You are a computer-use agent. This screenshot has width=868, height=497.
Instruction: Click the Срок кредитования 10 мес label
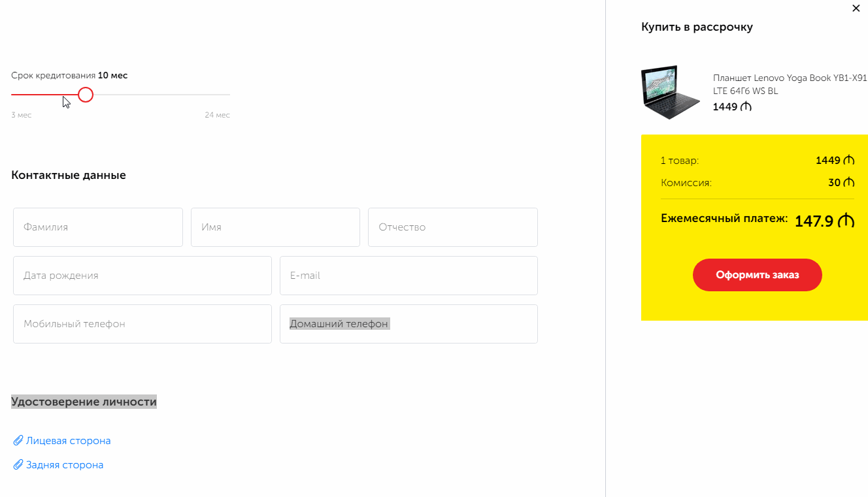(x=69, y=75)
